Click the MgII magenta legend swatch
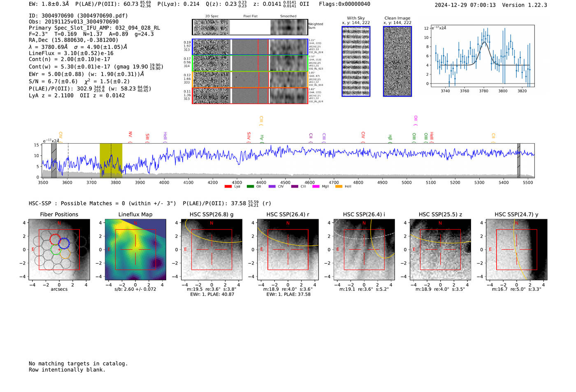576x392 pixels. 316,186
